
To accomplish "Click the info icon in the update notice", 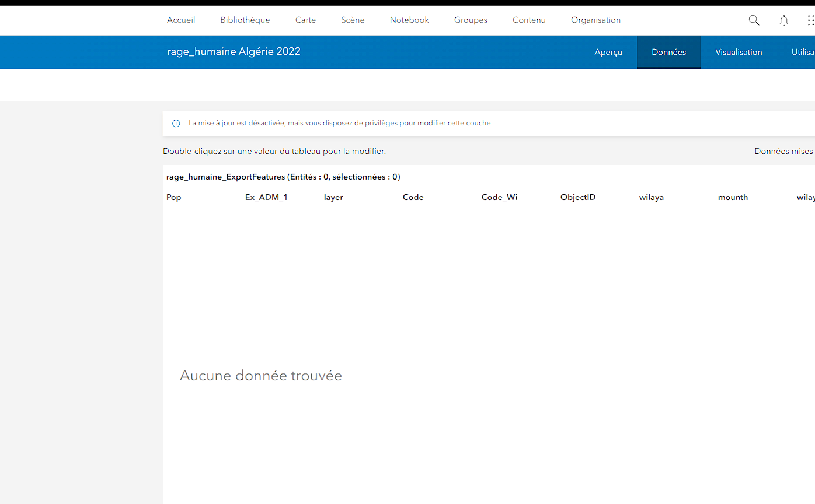I will [x=176, y=124].
